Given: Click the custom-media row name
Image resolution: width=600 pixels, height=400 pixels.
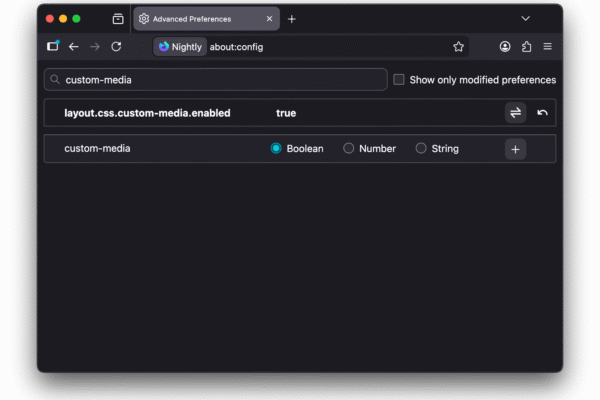Looking at the screenshot, I should (x=97, y=149).
